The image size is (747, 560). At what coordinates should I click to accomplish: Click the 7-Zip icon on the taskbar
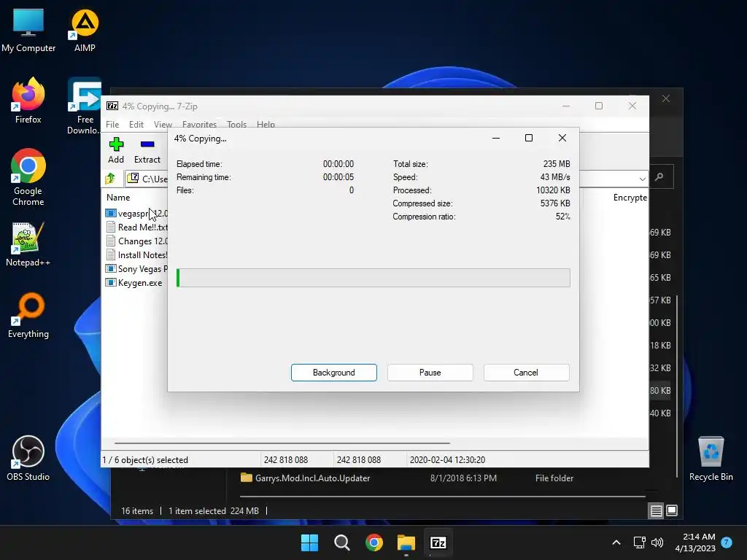438,542
